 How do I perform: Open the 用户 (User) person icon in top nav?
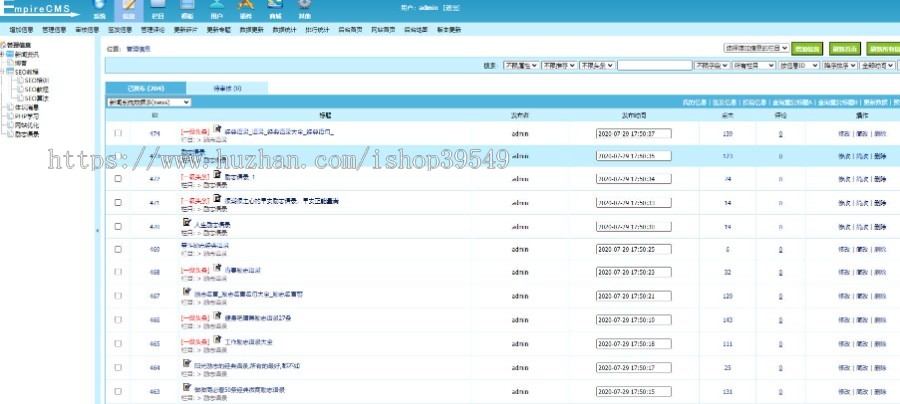pyautogui.click(x=216, y=5)
